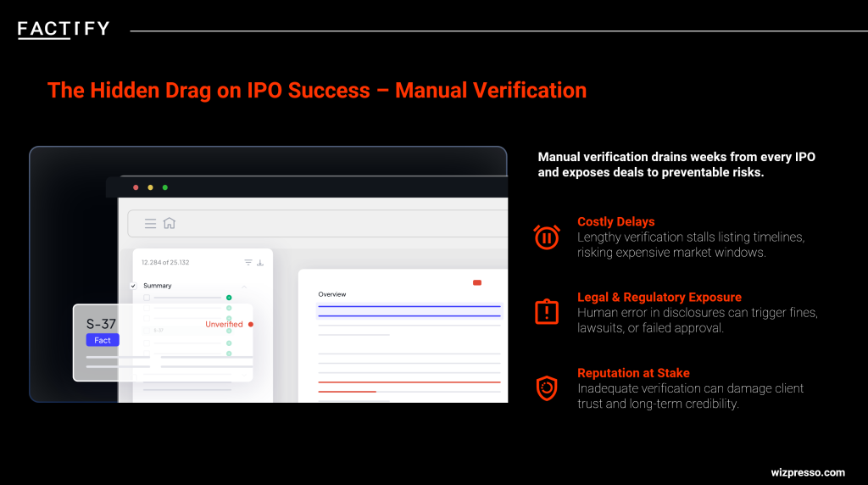Tick the first checkbox under Summary
This screenshot has height=485, width=868.
[x=147, y=298]
